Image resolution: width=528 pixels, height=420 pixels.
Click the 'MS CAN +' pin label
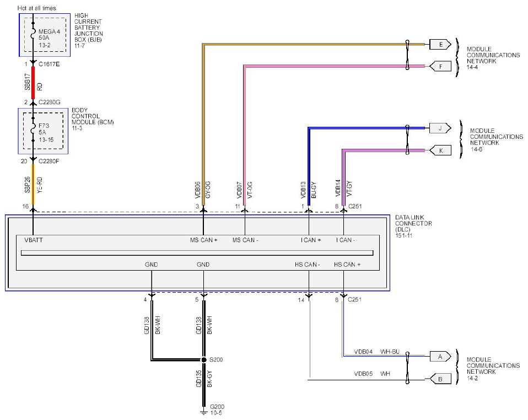(204, 240)
